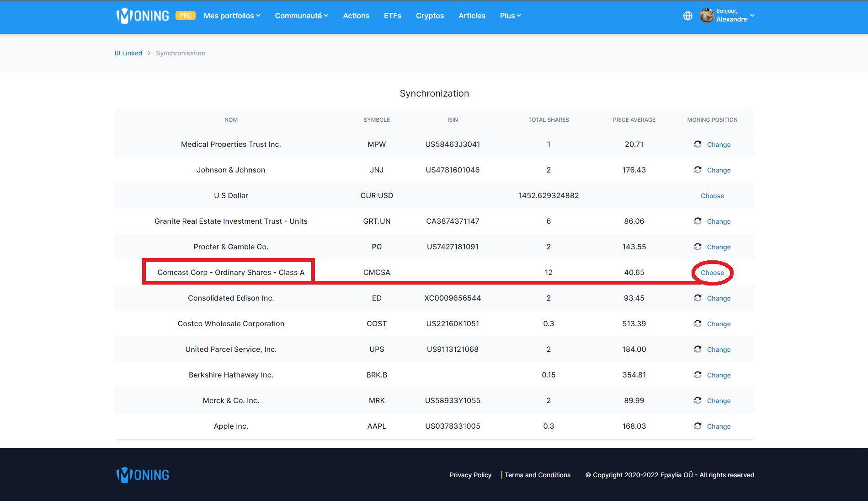
Task: Click sync icon for Costco Wholesale
Action: pos(698,323)
